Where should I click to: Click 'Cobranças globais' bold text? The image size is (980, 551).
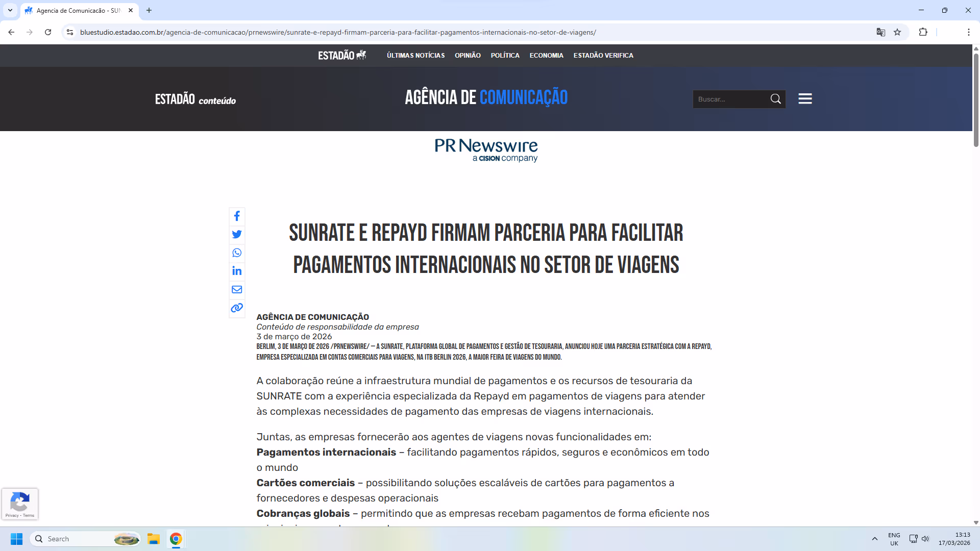pyautogui.click(x=303, y=514)
